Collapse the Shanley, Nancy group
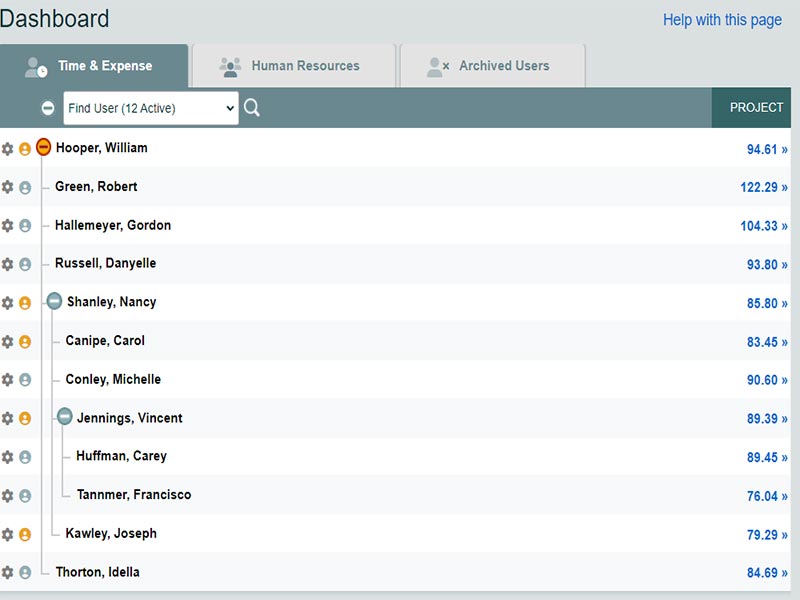 [55, 301]
